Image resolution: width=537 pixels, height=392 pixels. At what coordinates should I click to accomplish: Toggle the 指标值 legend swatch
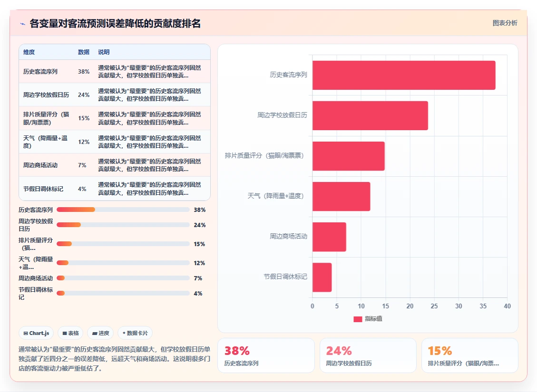click(x=358, y=319)
